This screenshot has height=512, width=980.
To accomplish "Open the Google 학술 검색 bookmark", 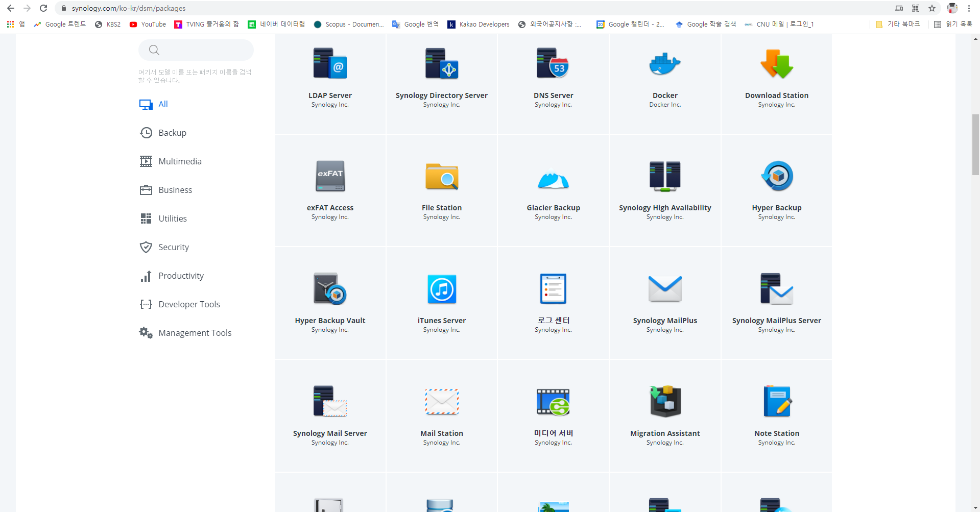I will coord(706,24).
